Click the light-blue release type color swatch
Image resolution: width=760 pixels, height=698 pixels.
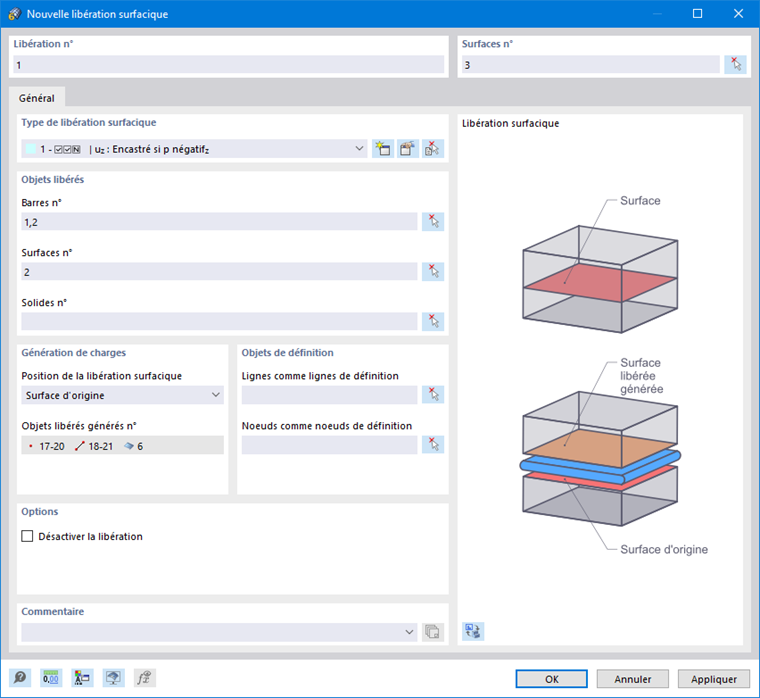[x=31, y=149]
